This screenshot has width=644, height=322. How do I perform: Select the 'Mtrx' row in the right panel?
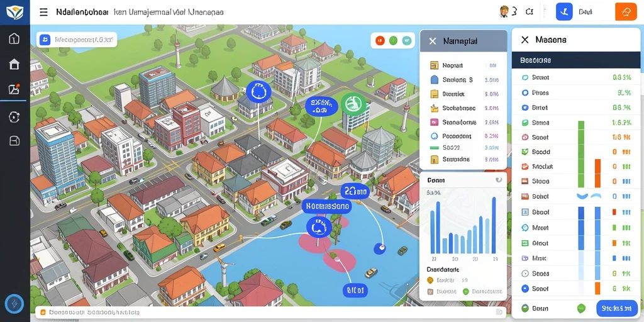click(x=576, y=258)
